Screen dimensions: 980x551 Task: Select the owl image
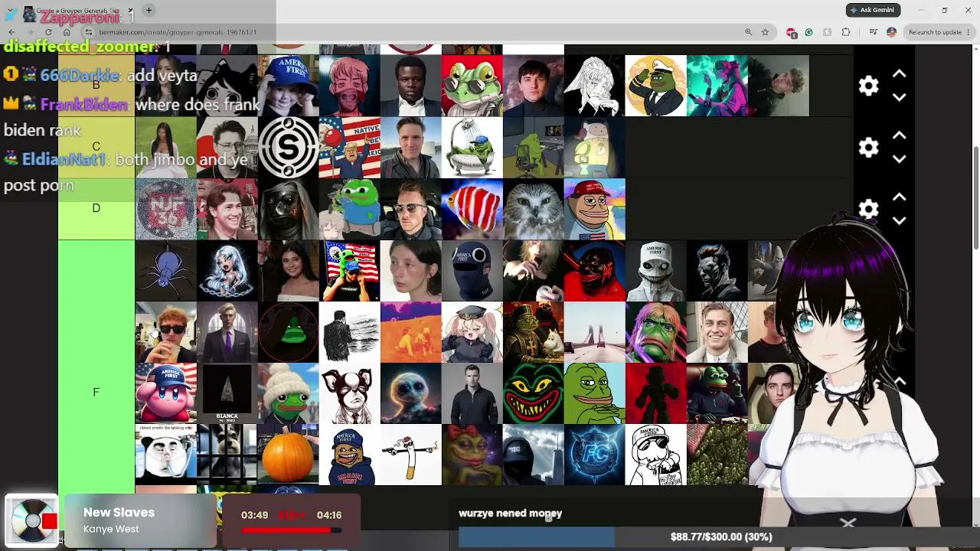[x=534, y=209]
